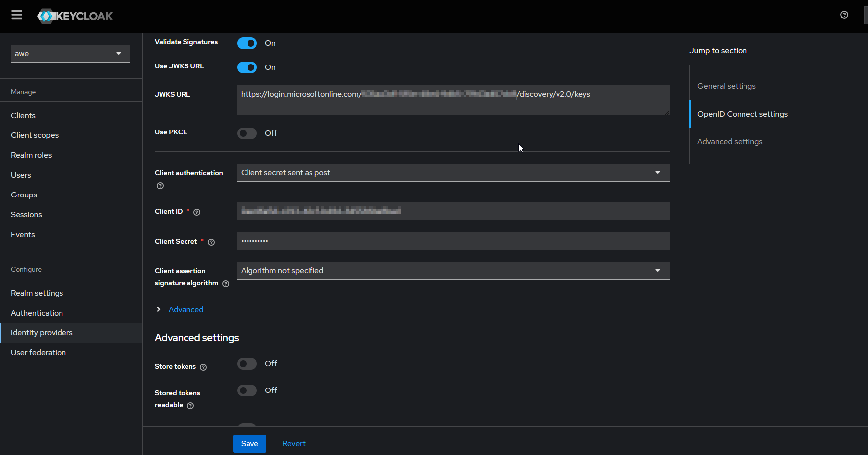Show help for Client ID
868x455 pixels.
tap(197, 212)
